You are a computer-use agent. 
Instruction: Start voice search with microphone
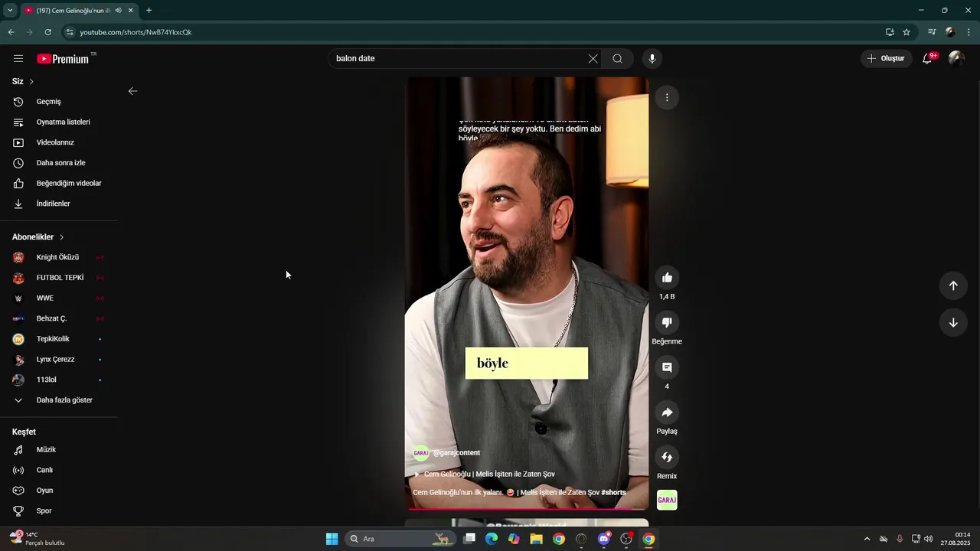[x=652, y=58]
